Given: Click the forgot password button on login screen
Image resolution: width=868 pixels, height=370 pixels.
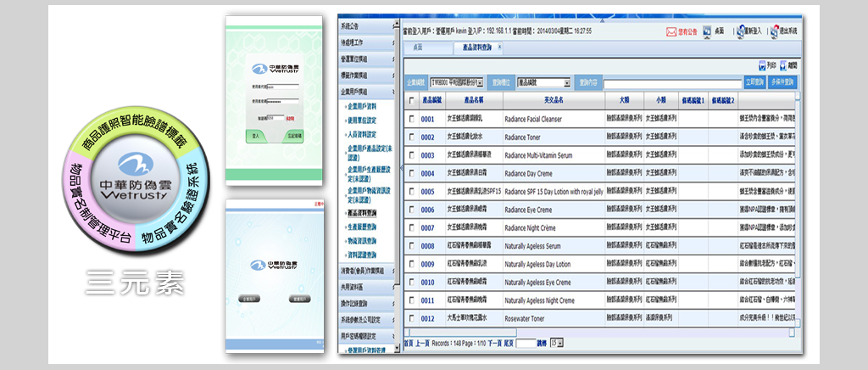Looking at the screenshot, I should click(x=293, y=135).
